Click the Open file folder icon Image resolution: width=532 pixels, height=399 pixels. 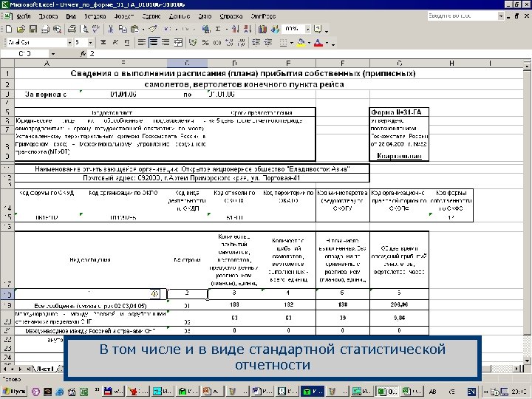tap(21, 29)
